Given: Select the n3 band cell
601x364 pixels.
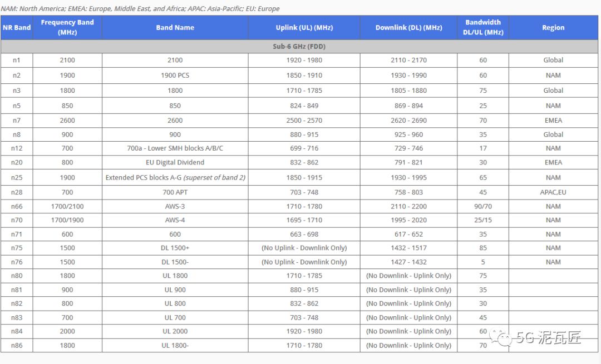Looking at the screenshot, I should (x=17, y=91).
